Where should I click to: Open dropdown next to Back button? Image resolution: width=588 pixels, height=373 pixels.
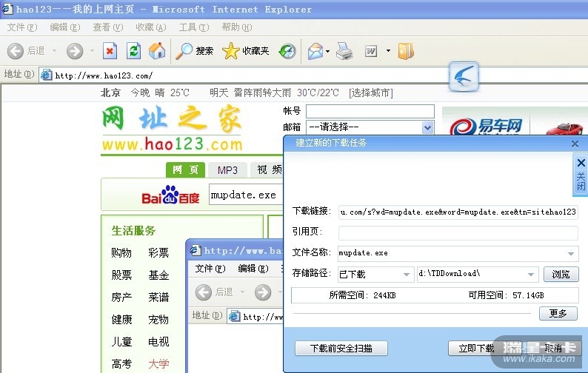54,50
